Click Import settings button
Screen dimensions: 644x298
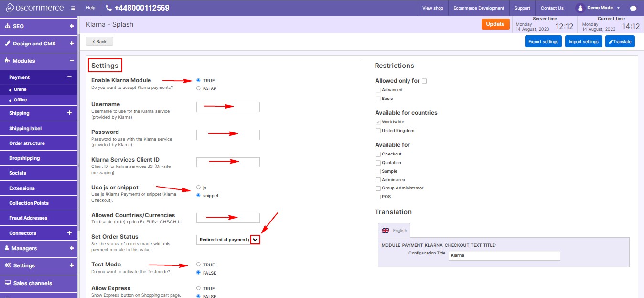click(x=583, y=42)
